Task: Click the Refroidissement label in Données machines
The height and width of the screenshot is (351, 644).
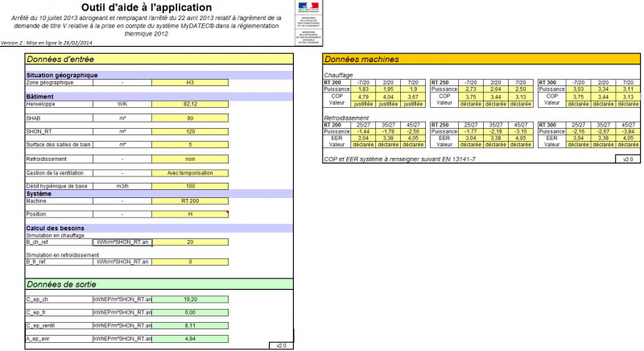Action: tap(346, 118)
